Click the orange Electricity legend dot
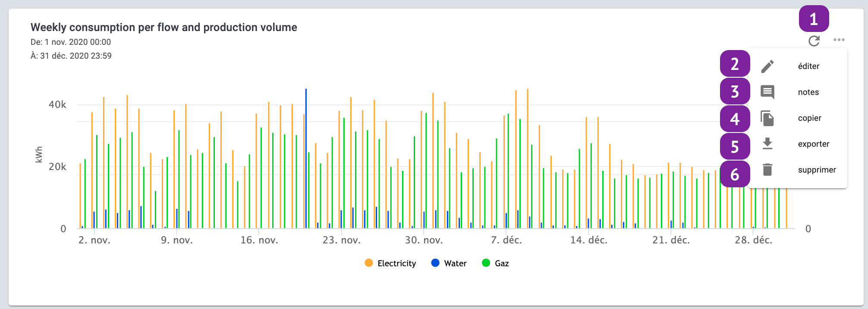Viewport: 868px width, 309px height. click(368, 263)
